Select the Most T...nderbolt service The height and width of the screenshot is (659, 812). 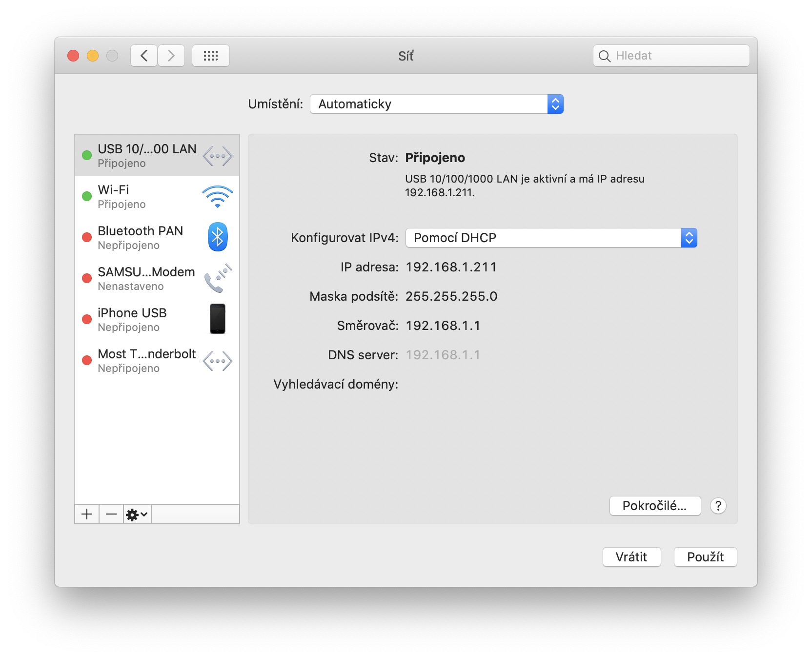tap(157, 360)
